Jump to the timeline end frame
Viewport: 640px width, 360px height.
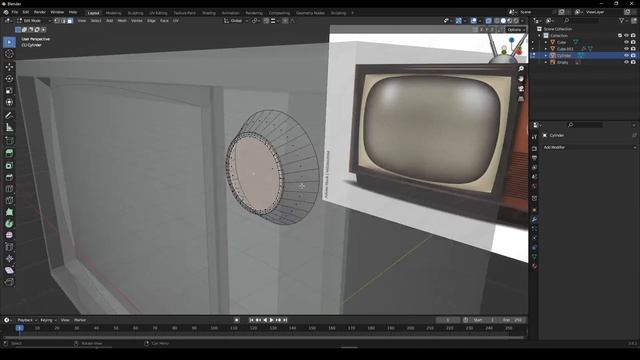pos(285,320)
